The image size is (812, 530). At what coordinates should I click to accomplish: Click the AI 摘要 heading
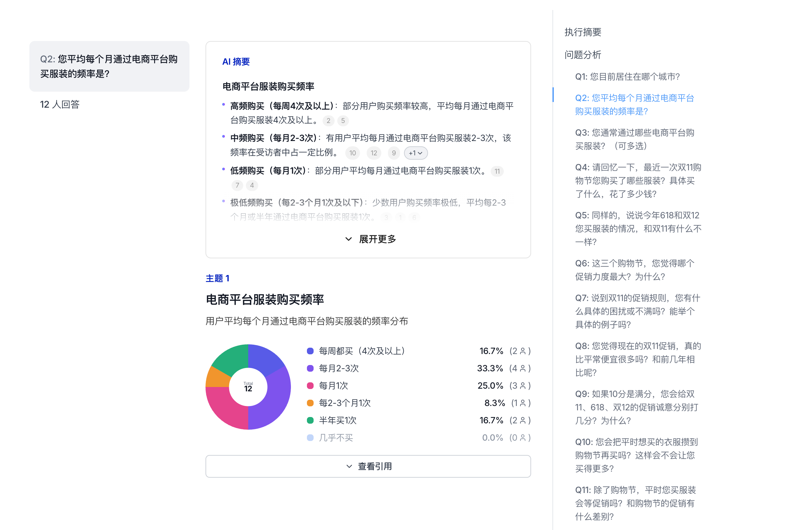pos(236,62)
